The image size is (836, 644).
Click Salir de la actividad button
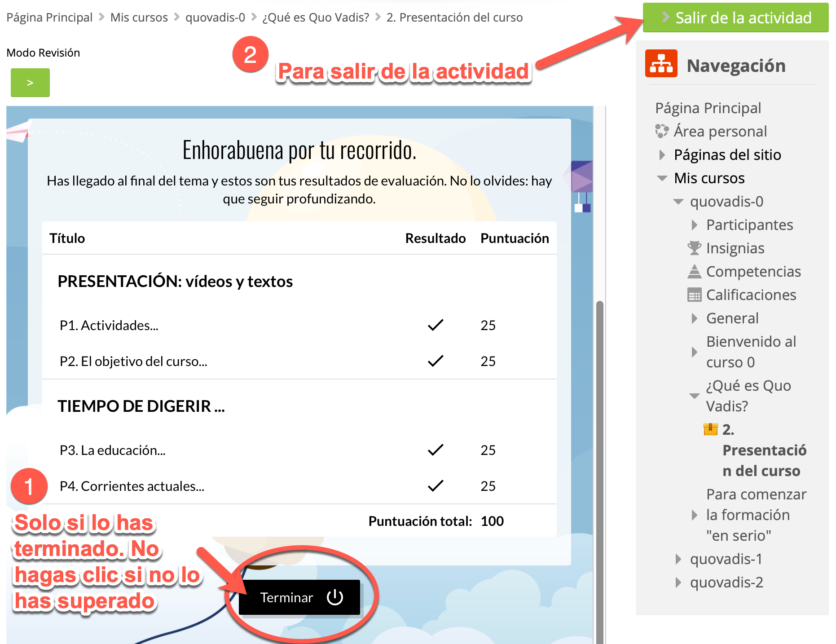(x=735, y=18)
